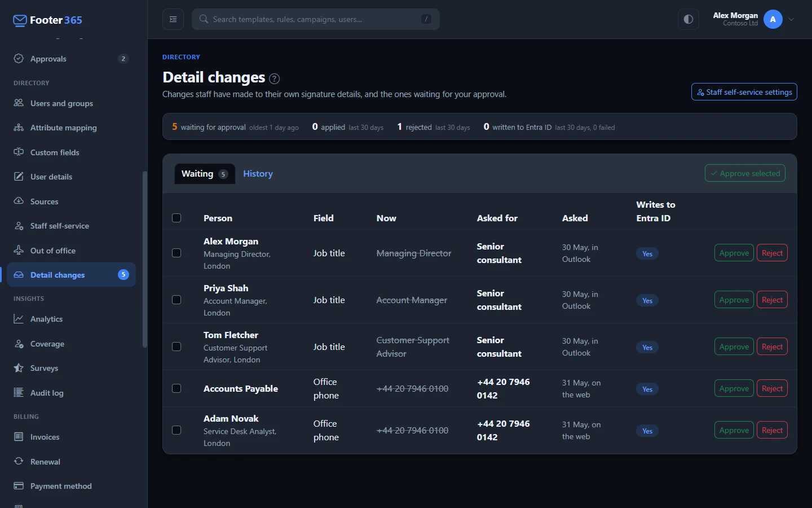The height and width of the screenshot is (508, 812).
Task: Click the help question mark beside Detail changes
Action: pos(275,78)
